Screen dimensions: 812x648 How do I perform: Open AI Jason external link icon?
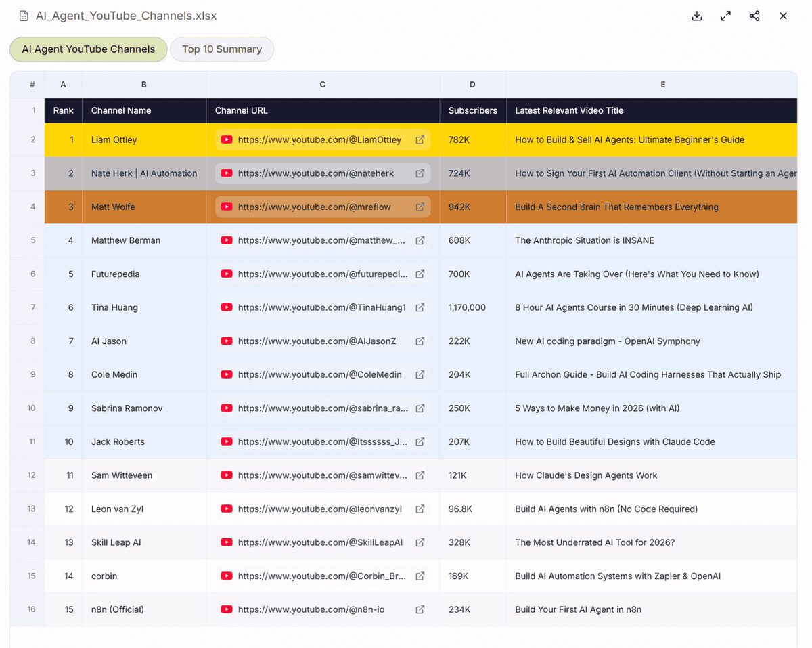tap(420, 341)
